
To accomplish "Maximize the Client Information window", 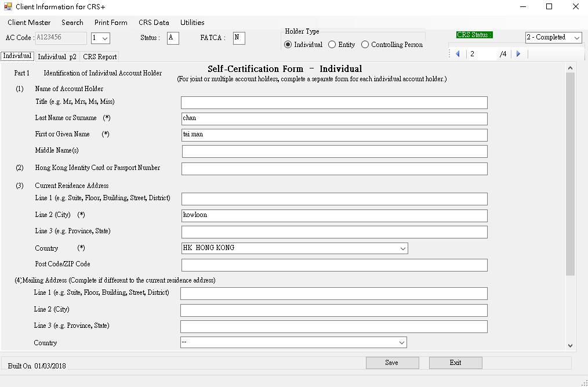I will coord(549,7).
